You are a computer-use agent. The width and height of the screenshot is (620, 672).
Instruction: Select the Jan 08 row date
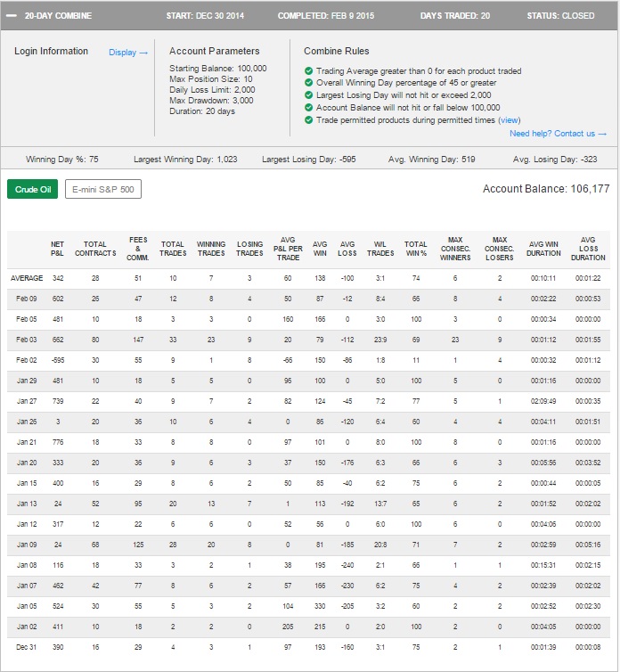pyautogui.click(x=27, y=565)
